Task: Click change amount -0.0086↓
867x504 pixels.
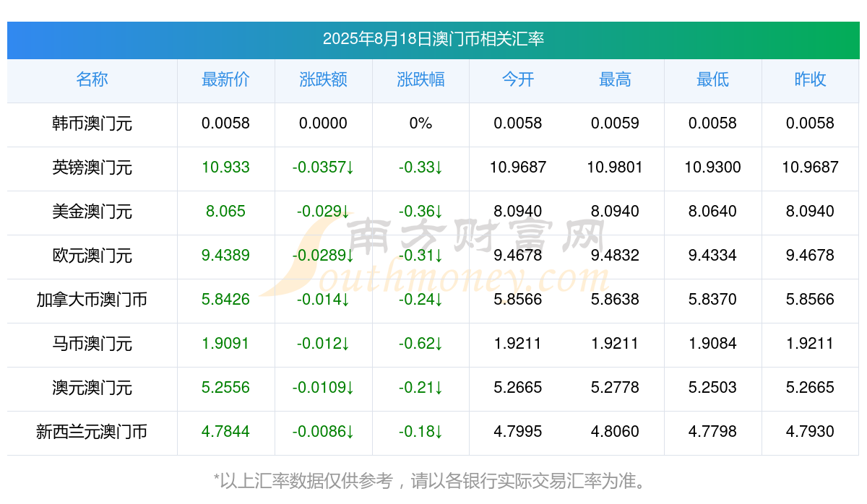Action: point(323,432)
